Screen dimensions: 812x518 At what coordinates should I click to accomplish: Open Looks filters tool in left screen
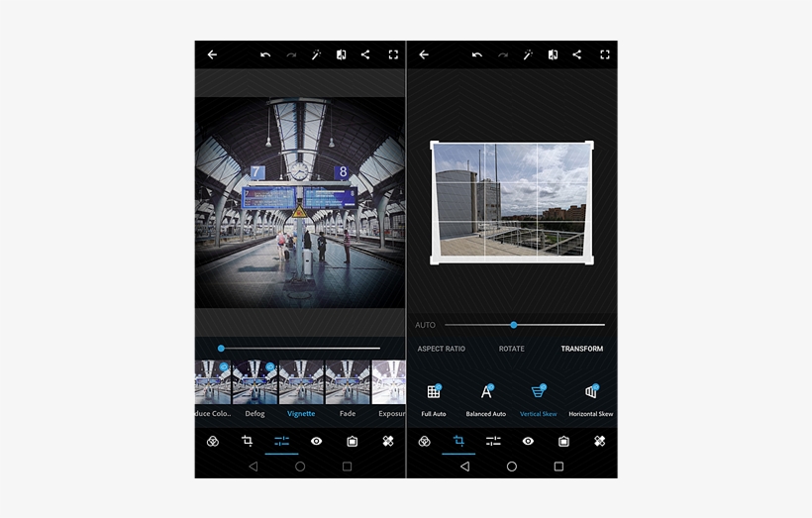click(212, 442)
